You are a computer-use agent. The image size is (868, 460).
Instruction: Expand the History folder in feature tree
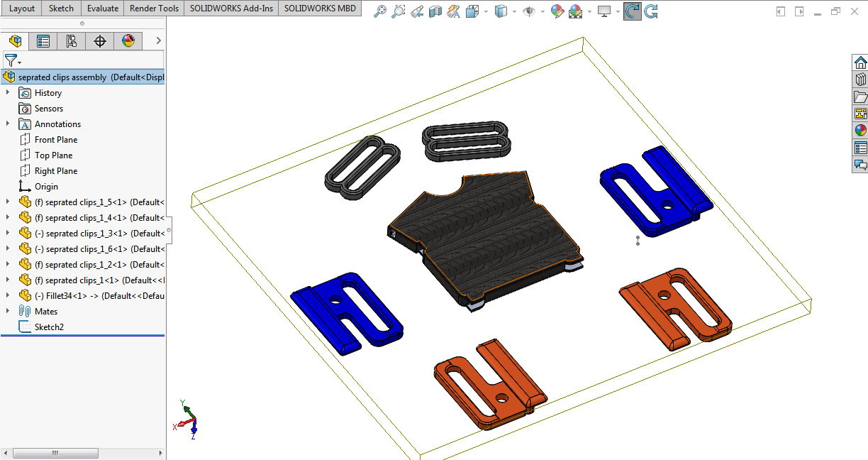8,93
